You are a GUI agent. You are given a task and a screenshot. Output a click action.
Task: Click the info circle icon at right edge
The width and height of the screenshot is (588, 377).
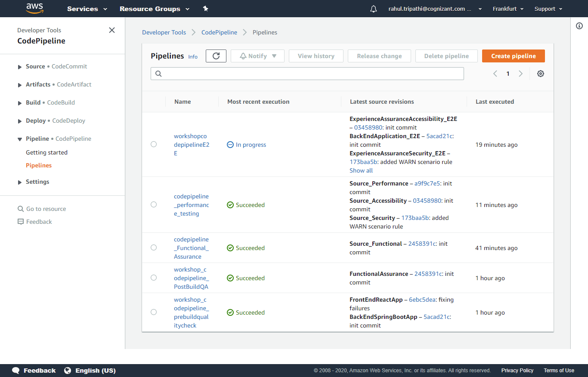579,26
